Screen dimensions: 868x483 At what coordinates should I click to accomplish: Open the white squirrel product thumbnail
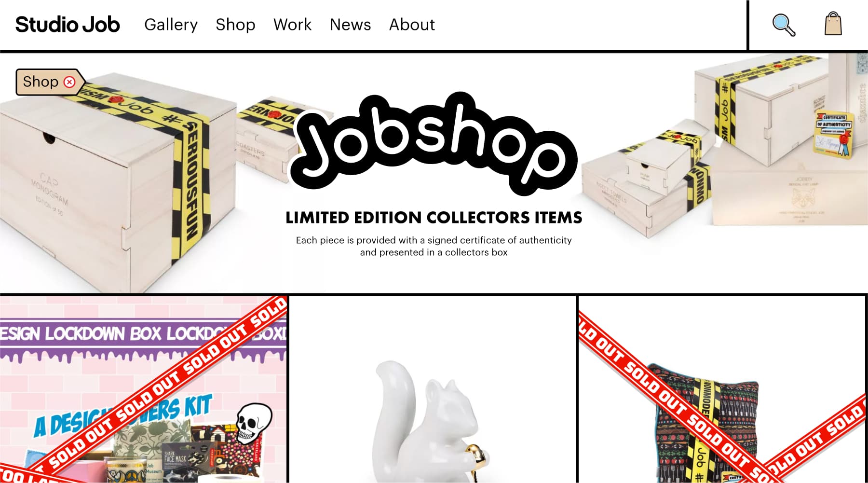433,389
